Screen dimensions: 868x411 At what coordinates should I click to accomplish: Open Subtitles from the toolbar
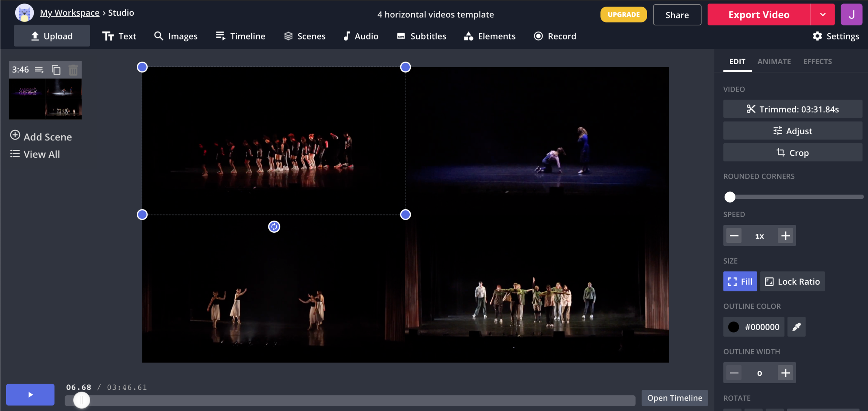coord(421,36)
